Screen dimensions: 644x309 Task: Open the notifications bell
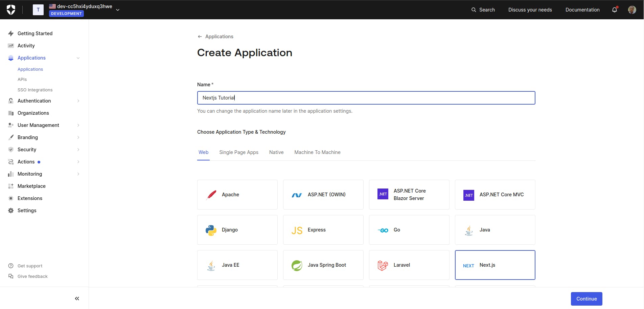coord(614,9)
